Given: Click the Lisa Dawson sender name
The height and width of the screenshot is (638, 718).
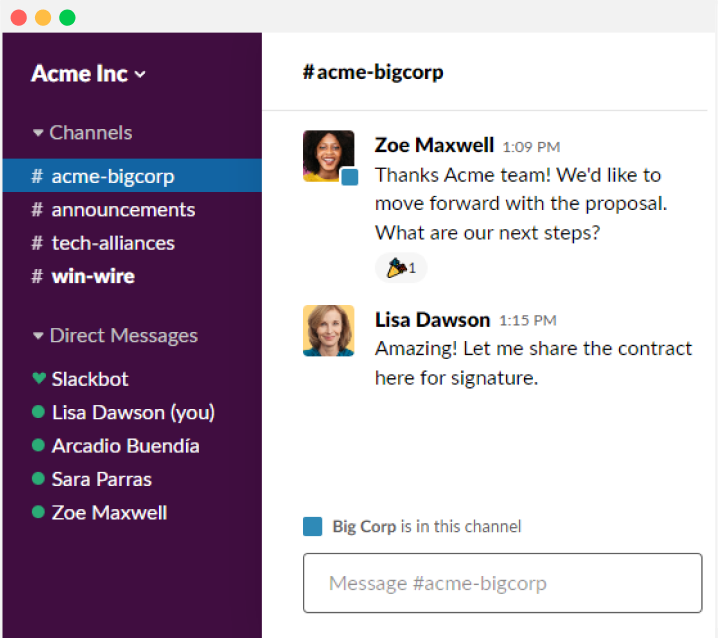Looking at the screenshot, I should (432, 320).
